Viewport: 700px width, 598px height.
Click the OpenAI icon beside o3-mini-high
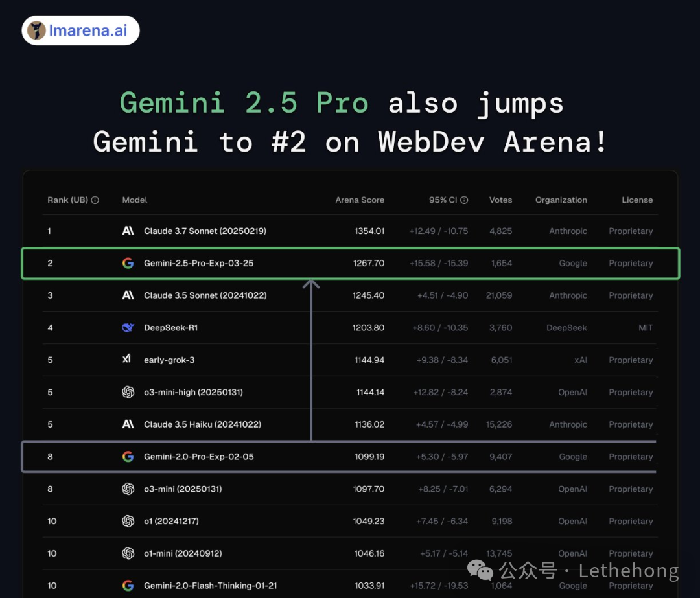coord(128,392)
